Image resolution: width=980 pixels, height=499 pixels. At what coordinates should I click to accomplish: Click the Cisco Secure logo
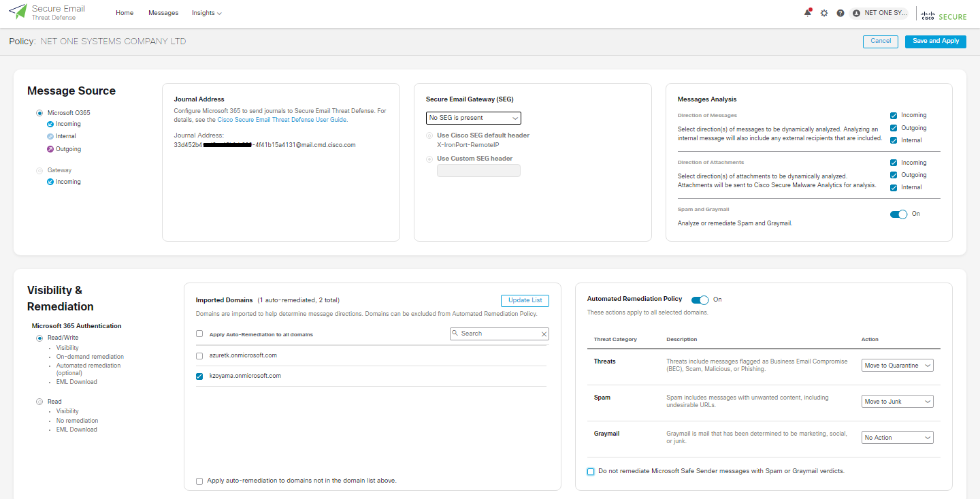(x=944, y=16)
